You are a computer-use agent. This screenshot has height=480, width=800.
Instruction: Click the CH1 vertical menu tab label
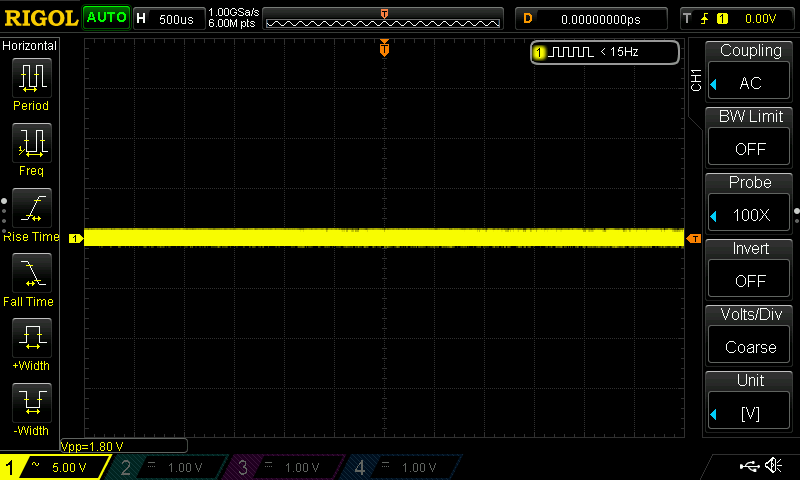pos(695,80)
